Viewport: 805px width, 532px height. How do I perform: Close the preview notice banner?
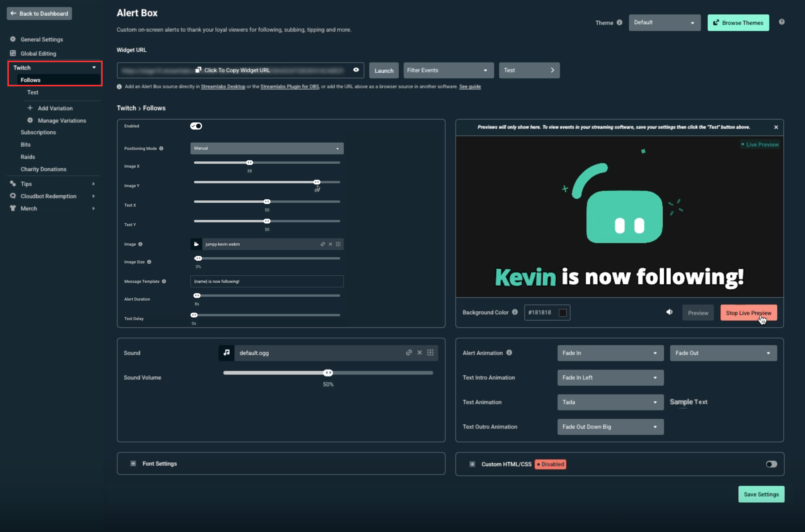(x=776, y=127)
